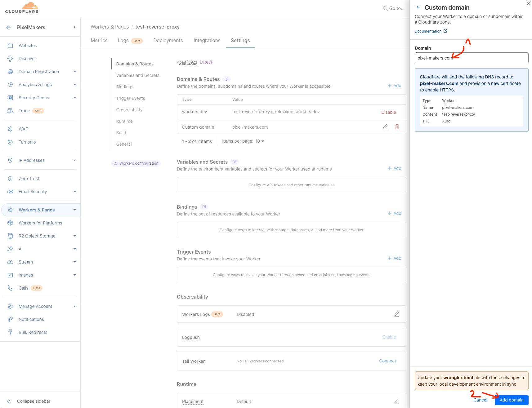Click the Zero Trust icon
Viewport: 532px width, 408px height.
point(10,179)
